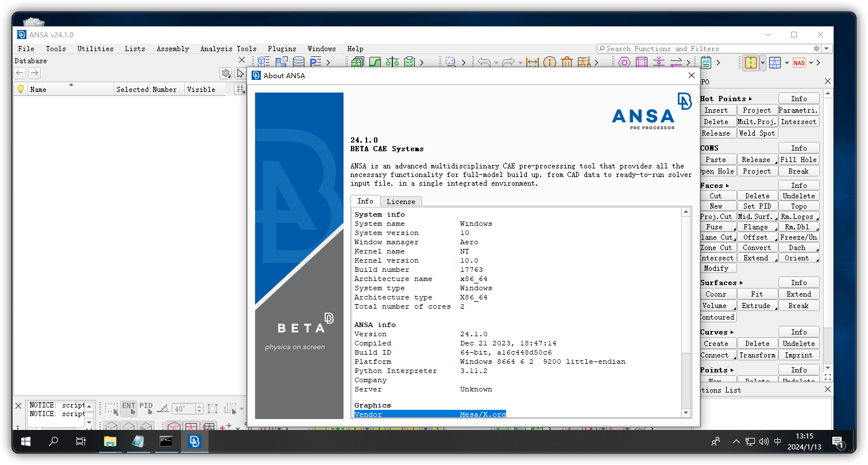The width and height of the screenshot is (868, 465).
Task: Click the blue mesh grid toolbar icon
Action: click(775, 63)
